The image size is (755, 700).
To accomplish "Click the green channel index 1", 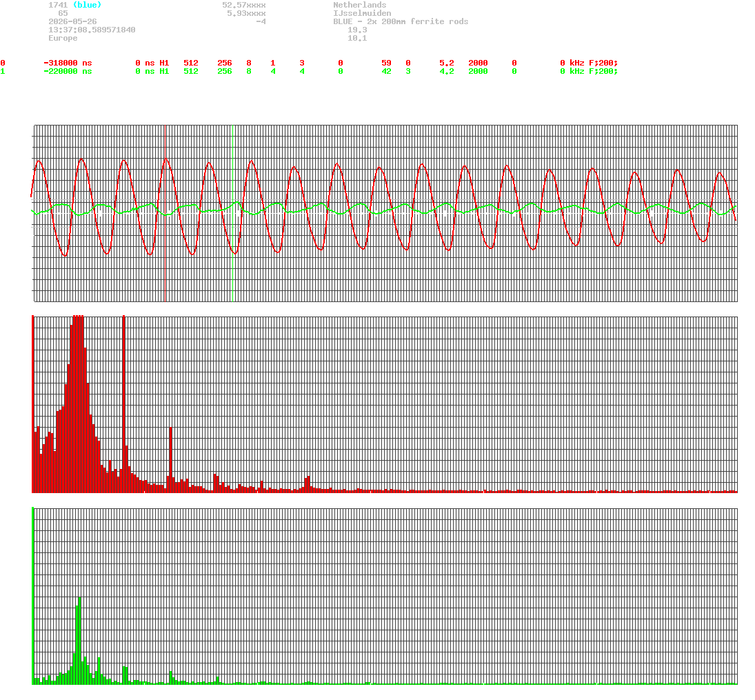I will pyautogui.click(x=3, y=71).
